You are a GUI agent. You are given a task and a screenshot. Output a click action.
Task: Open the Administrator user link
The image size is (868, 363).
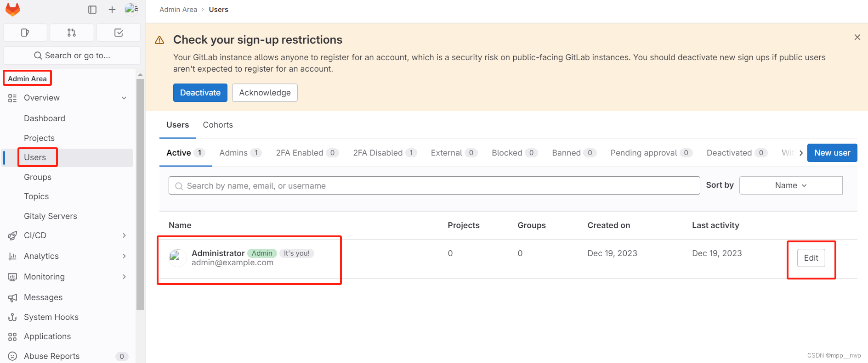pos(218,253)
